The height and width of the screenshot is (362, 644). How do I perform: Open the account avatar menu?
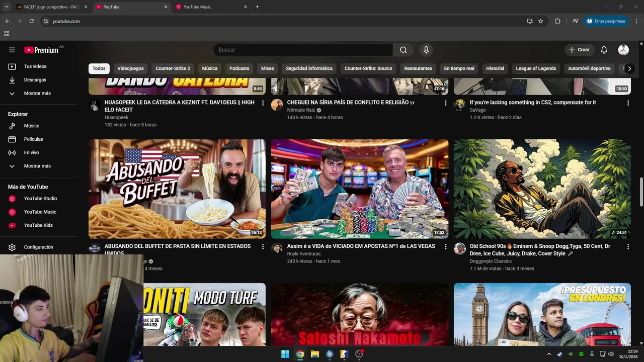(623, 50)
